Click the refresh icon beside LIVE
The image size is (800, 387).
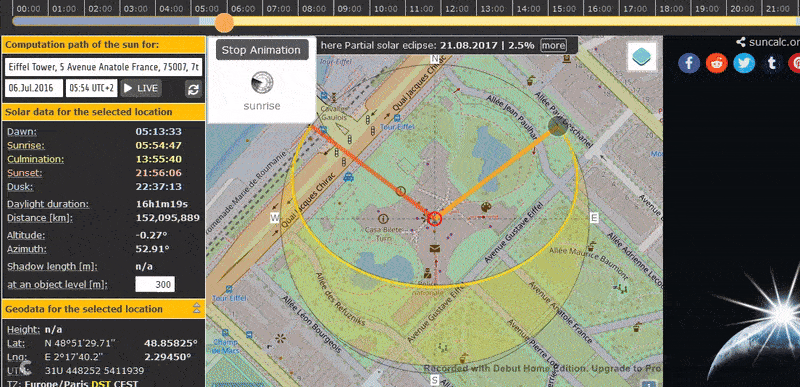[x=193, y=89]
